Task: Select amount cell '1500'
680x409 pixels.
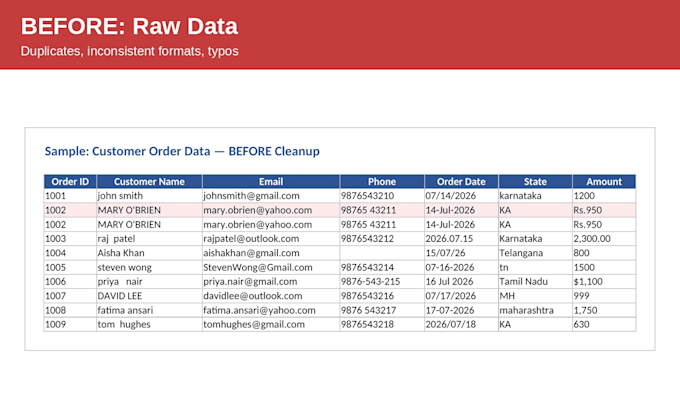Action: click(604, 267)
